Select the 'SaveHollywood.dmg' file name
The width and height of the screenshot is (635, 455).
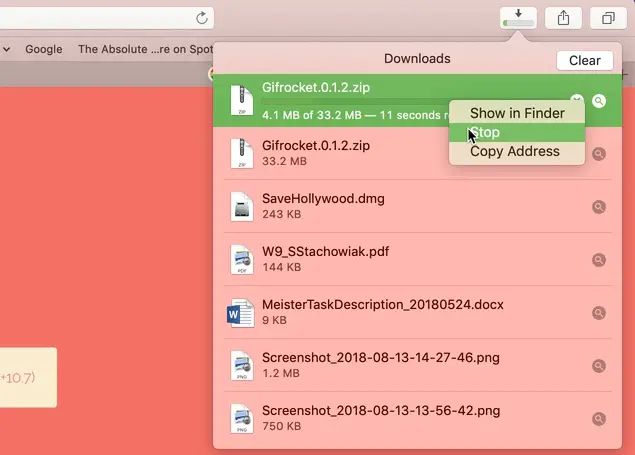click(x=323, y=198)
